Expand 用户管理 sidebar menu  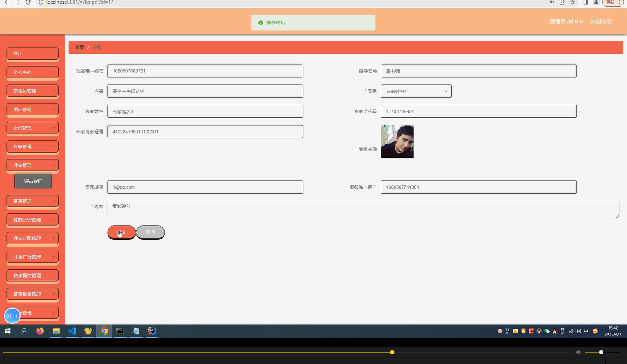pyautogui.click(x=33, y=109)
